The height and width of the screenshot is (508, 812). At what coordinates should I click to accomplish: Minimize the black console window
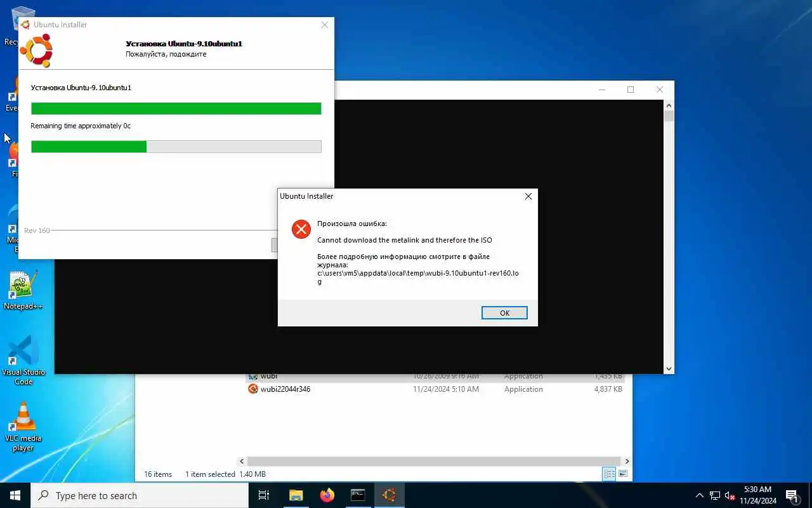(x=601, y=90)
